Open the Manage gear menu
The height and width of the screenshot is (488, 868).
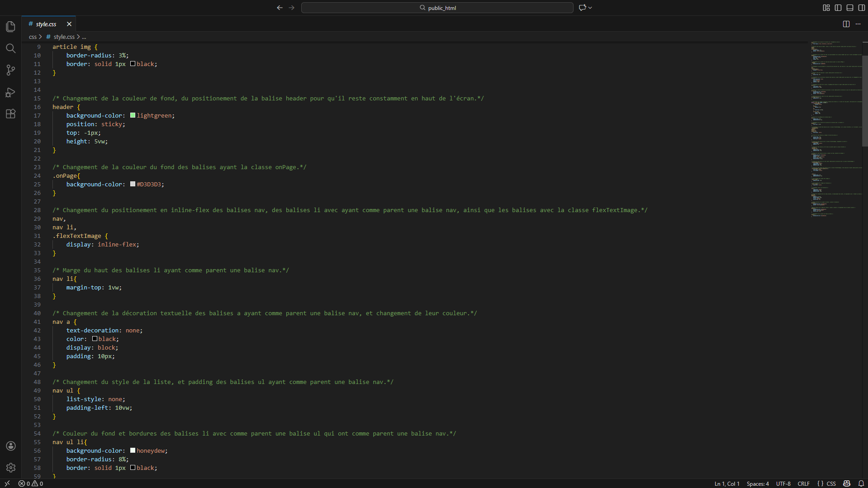click(11, 468)
